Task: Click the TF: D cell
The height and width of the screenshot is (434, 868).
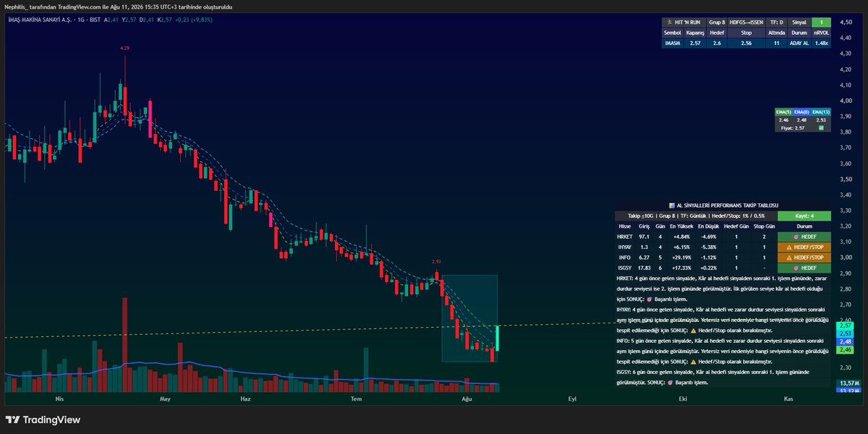Action: pyautogui.click(x=775, y=23)
